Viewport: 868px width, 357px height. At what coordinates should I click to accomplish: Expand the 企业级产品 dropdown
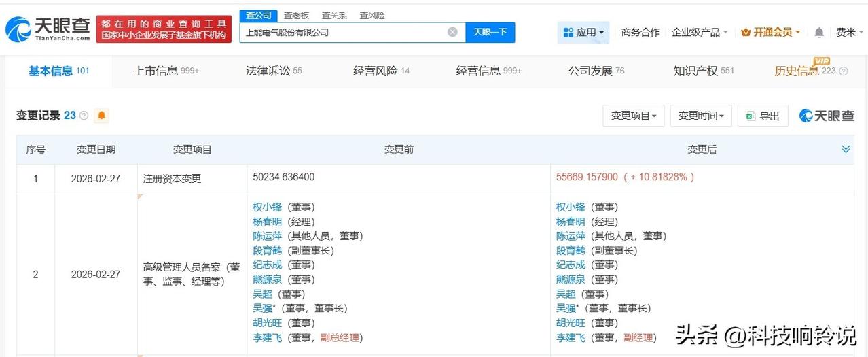click(x=700, y=32)
